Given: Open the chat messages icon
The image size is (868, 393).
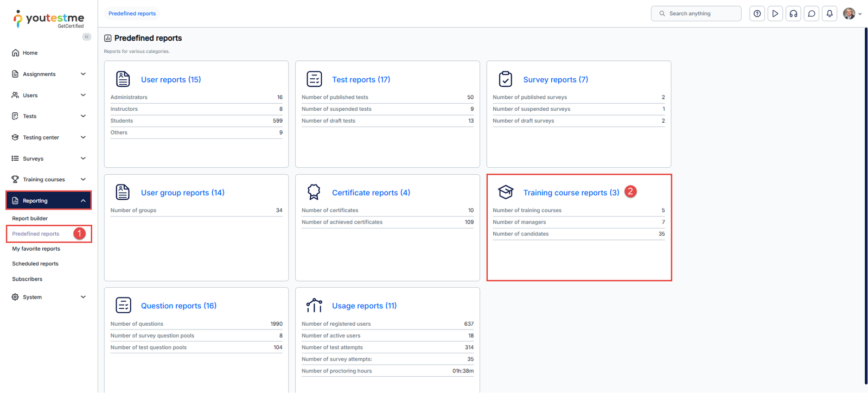Looking at the screenshot, I should (812, 14).
